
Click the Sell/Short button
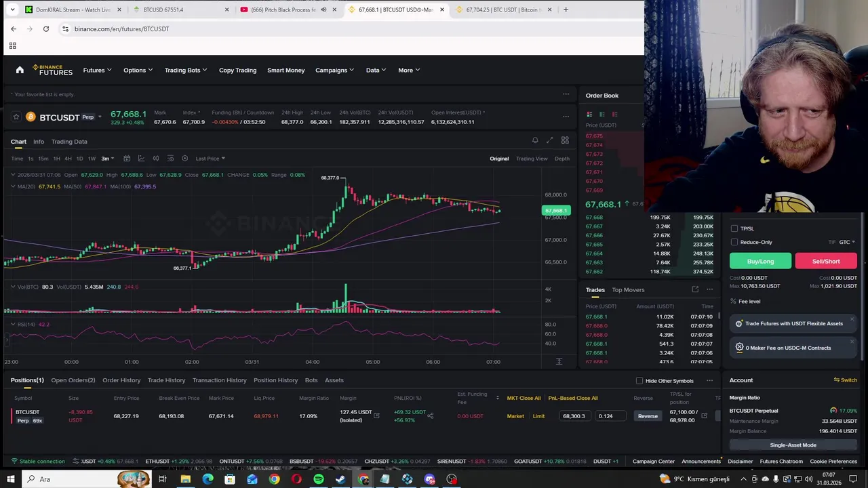[x=826, y=261]
